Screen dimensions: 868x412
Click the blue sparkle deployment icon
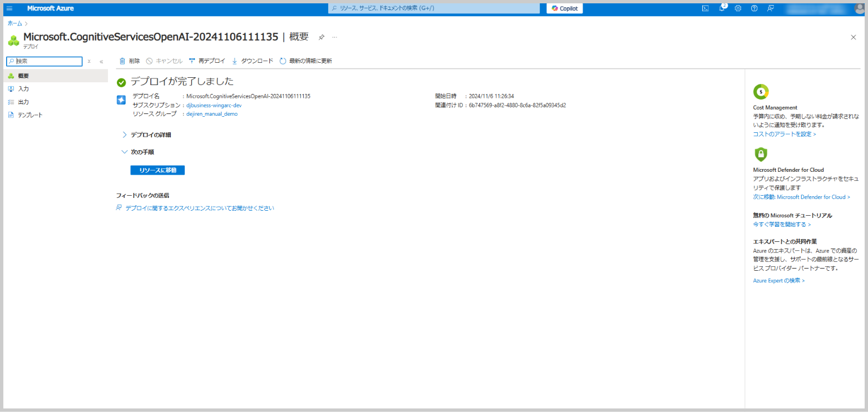[x=121, y=100]
